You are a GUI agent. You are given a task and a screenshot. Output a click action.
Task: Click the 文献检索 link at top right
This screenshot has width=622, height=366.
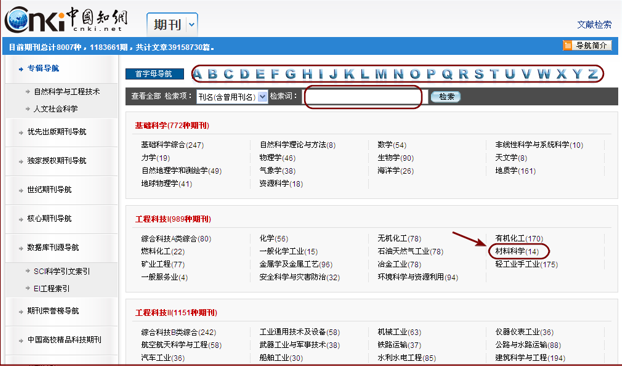click(x=594, y=25)
